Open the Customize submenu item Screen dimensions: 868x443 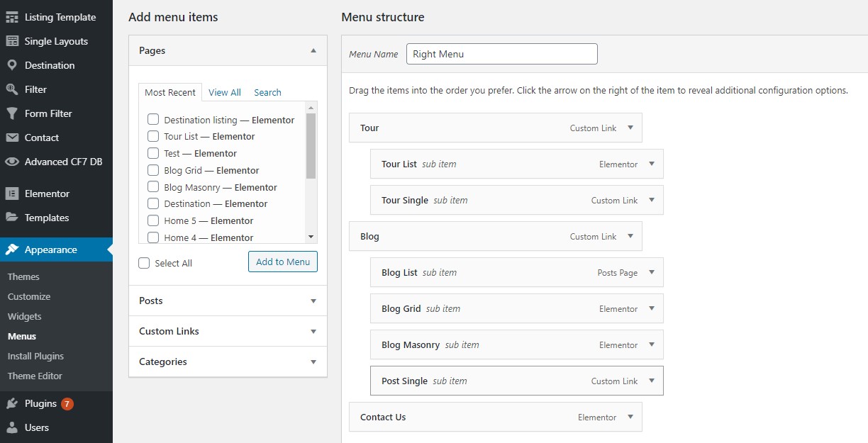(29, 296)
